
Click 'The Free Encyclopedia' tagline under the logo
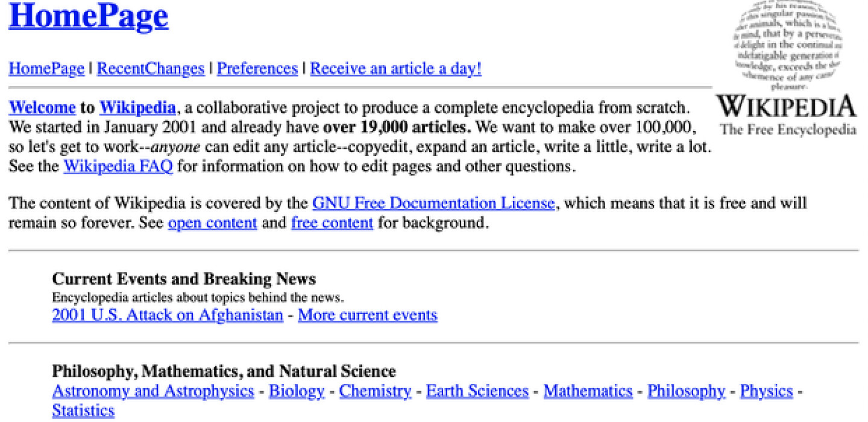[788, 130]
